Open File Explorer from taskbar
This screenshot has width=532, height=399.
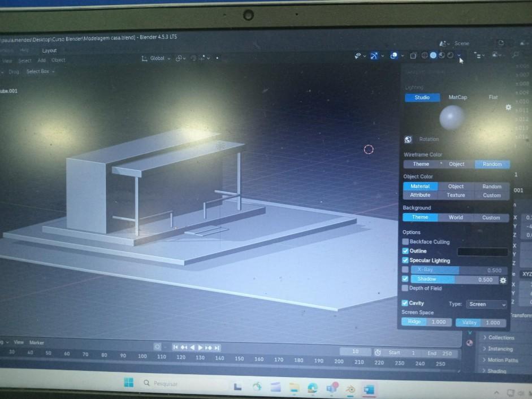point(295,387)
